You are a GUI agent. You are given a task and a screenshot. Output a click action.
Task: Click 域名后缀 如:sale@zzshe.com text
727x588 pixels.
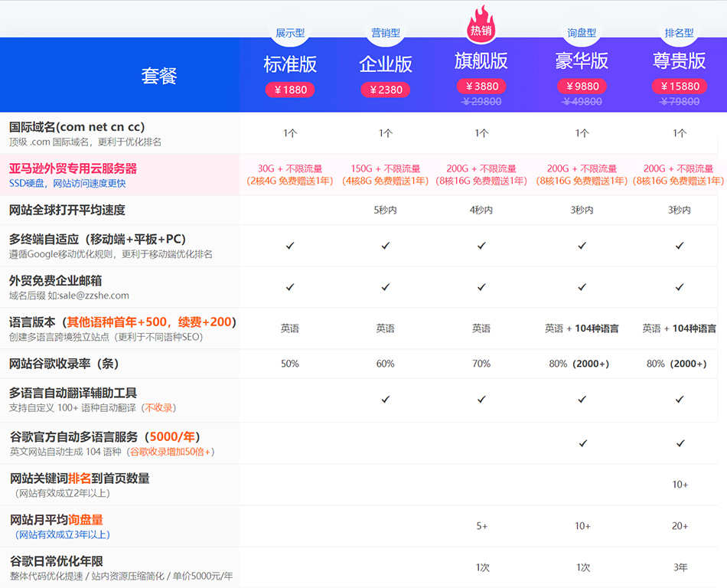coord(69,296)
